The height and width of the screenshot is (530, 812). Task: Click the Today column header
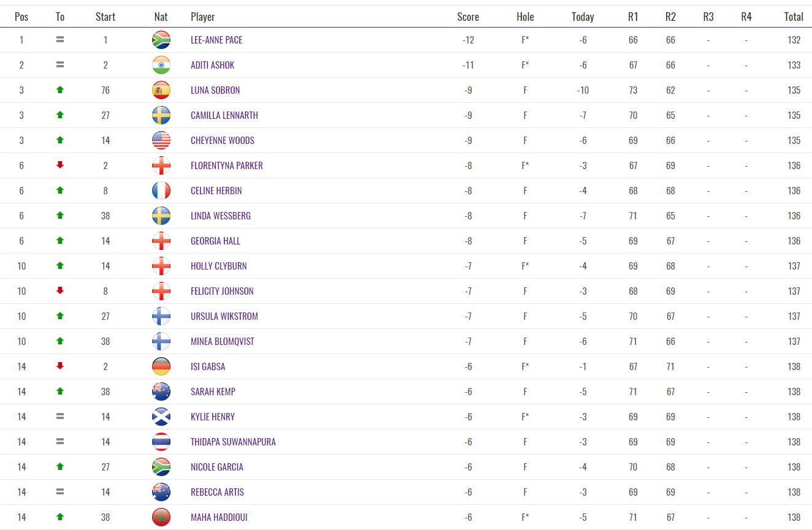click(x=583, y=17)
